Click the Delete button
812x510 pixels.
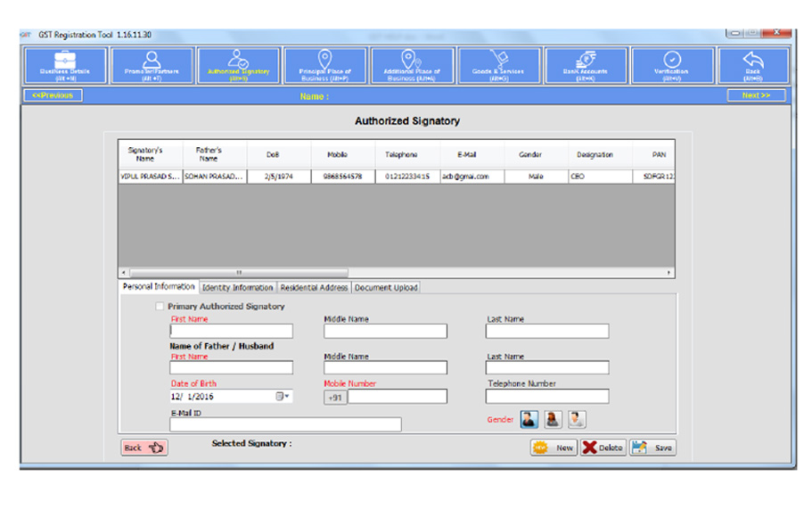coord(603,448)
